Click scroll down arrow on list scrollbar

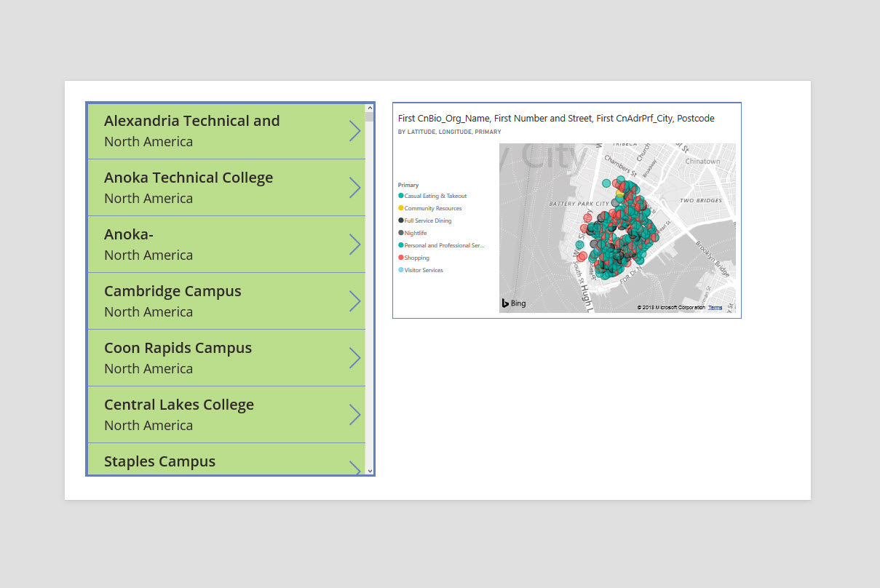370,471
